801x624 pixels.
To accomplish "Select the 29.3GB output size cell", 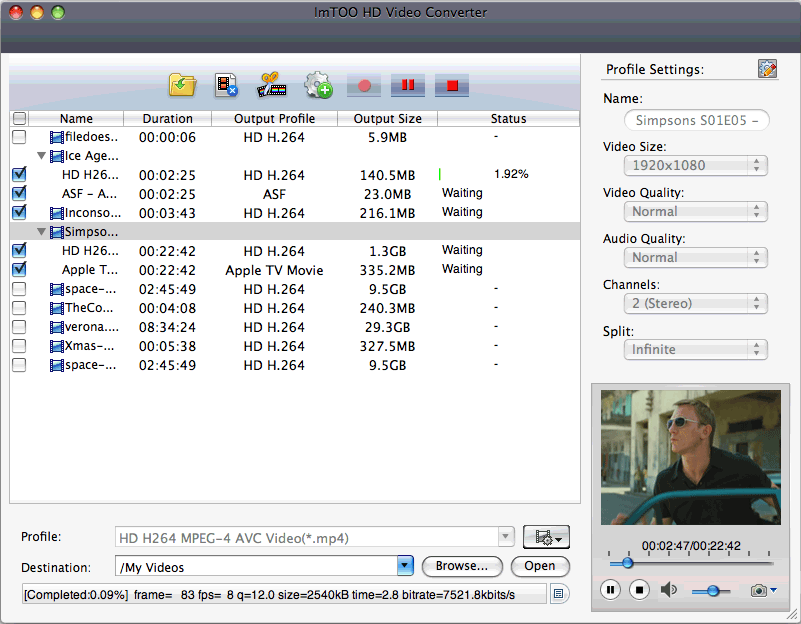I will [387, 327].
